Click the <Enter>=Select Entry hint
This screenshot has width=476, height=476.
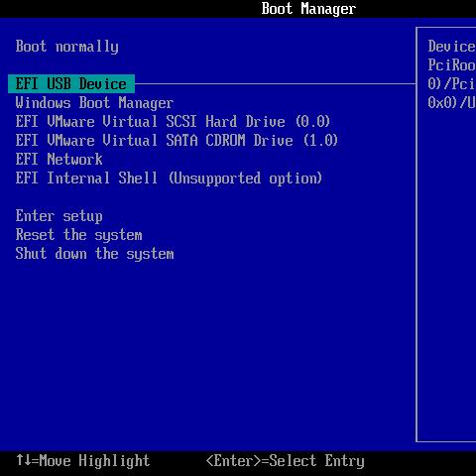point(285,461)
